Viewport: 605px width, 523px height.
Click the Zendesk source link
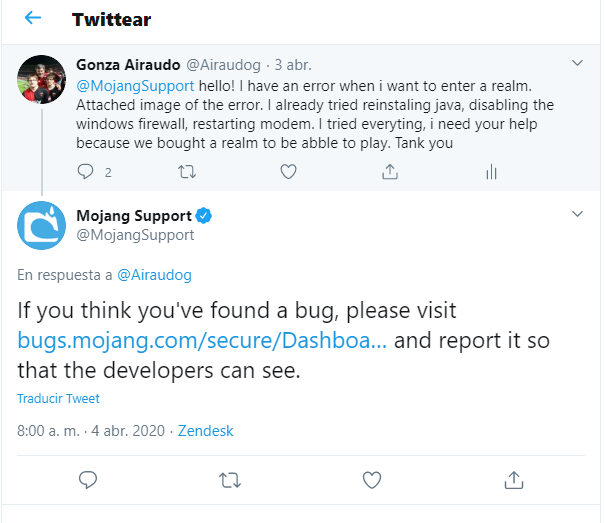[205, 431]
